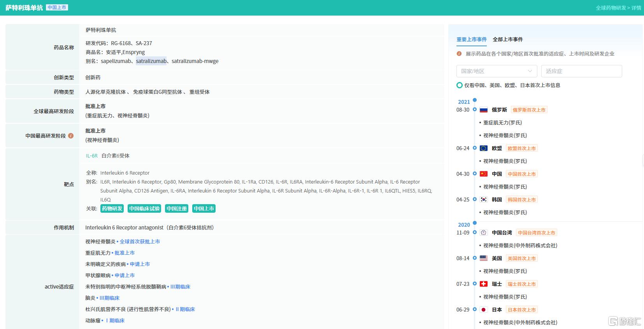Select the 重要上市事件 tab
Screen dimensions: 644x329
coord(472,39)
